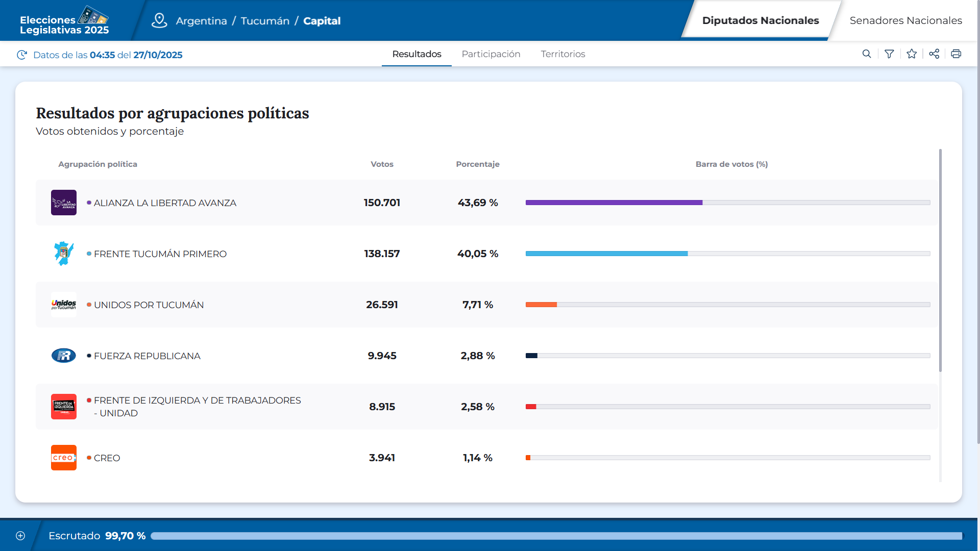Click the search magnifier icon
The height and width of the screenshot is (551, 980).
[x=867, y=54]
